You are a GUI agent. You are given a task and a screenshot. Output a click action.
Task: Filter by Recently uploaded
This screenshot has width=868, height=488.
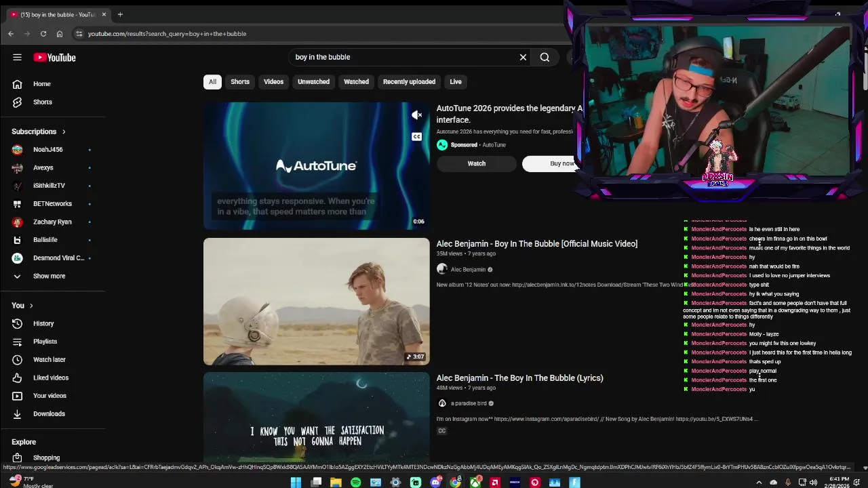(x=409, y=82)
